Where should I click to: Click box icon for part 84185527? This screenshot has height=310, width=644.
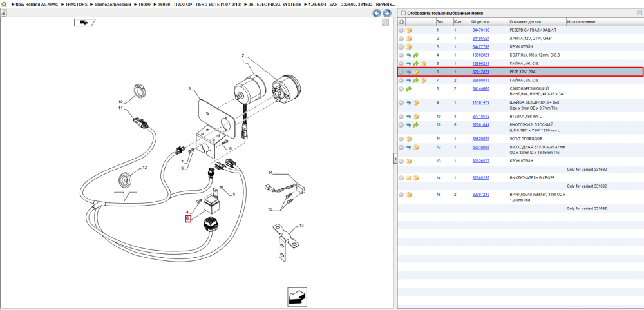tap(409, 39)
